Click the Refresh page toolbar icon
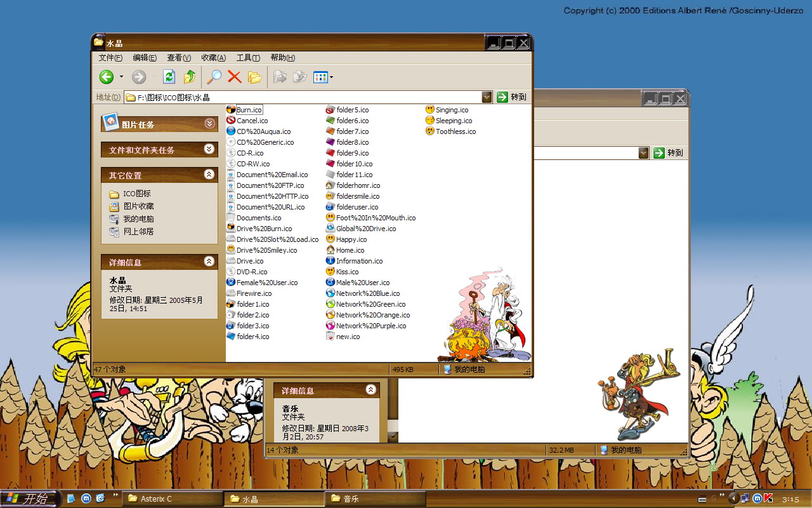This screenshot has height=508, width=812. point(169,77)
